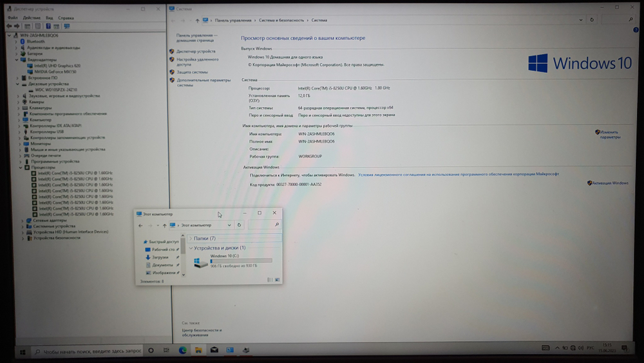Click Explorer sidebar scrollbar down arrow
The width and height of the screenshot is (644, 363).
[x=183, y=275]
